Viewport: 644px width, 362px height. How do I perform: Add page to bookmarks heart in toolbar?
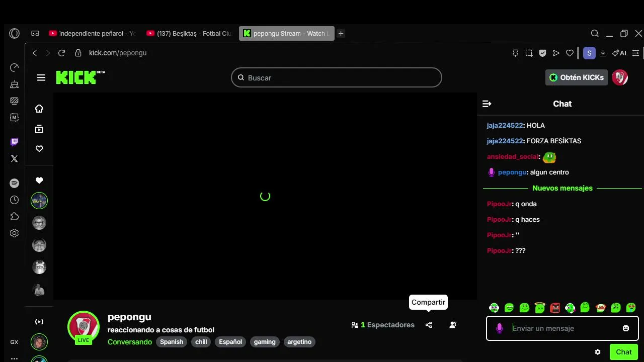pyautogui.click(x=570, y=53)
